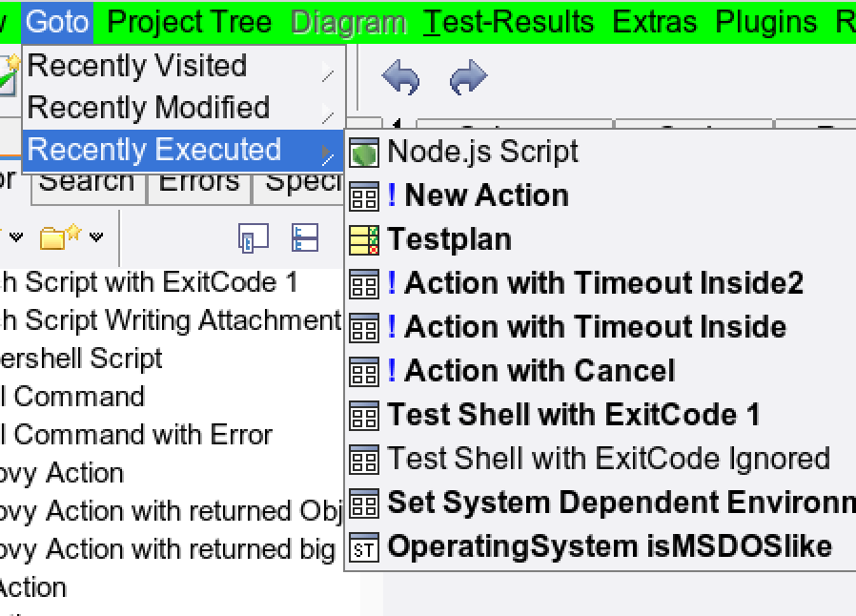This screenshot has height=616, width=856.
Task: Open the new folder dropdown arrow
Action: (96, 237)
